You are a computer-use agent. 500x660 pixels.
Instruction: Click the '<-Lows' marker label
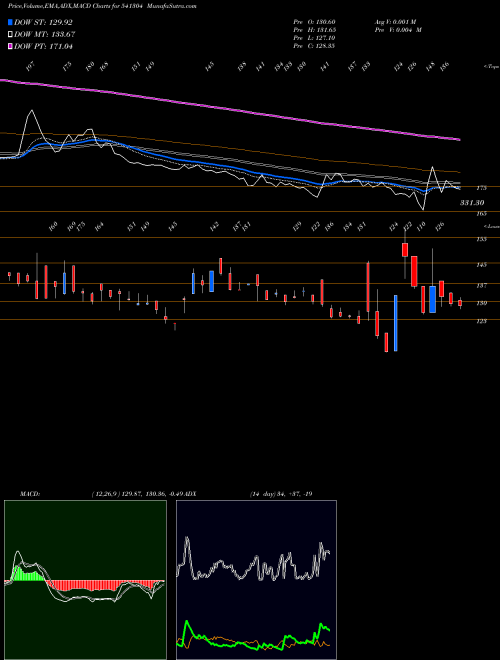491,226
